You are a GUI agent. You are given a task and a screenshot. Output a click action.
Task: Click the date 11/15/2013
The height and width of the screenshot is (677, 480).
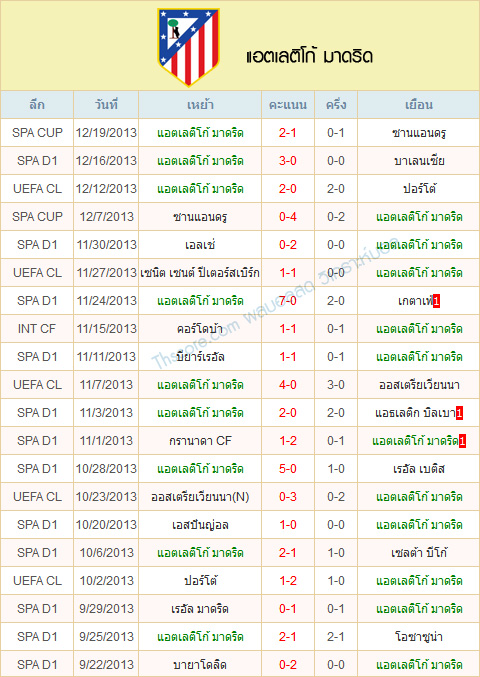[106, 329]
